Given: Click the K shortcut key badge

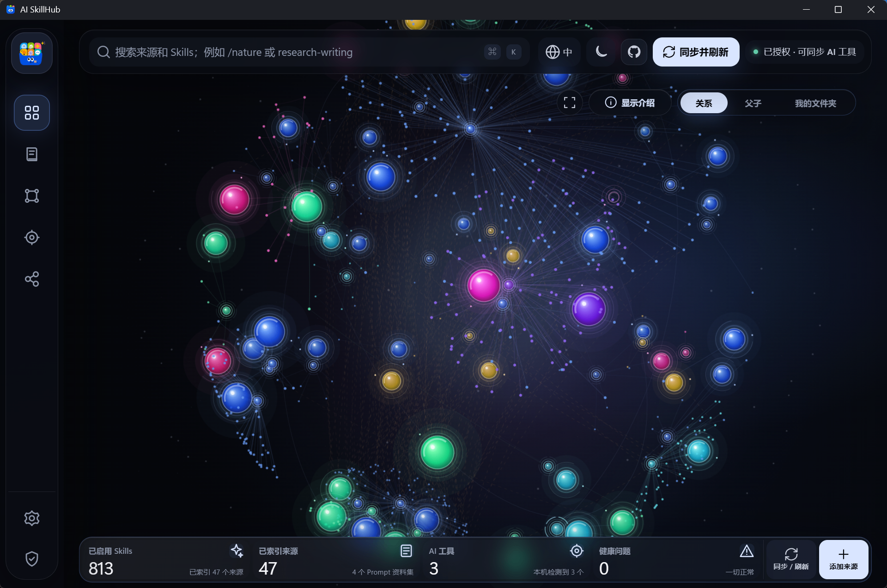Looking at the screenshot, I should (513, 52).
